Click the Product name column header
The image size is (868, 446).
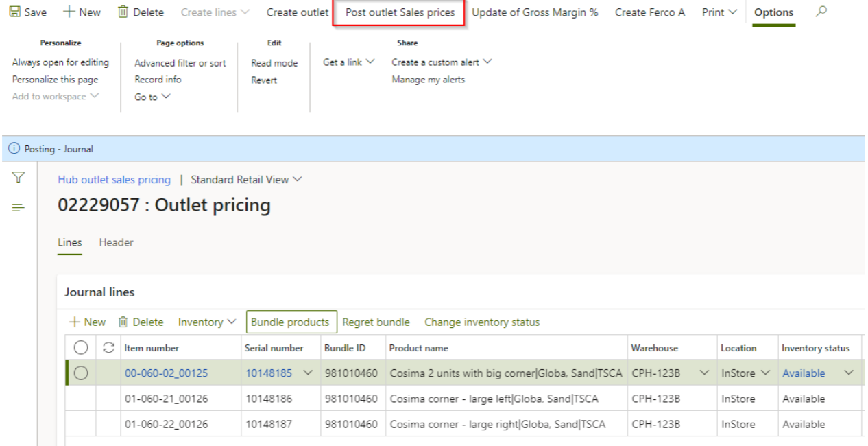point(418,348)
